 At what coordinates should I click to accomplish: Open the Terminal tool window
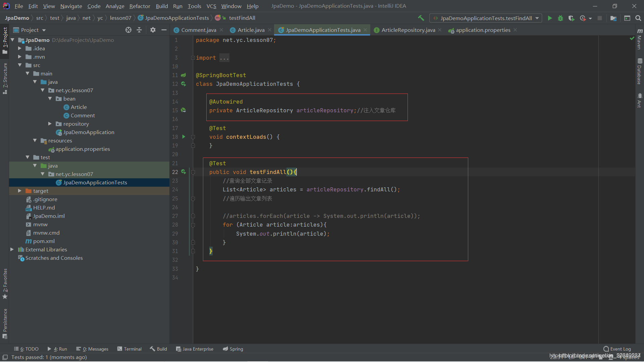[x=129, y=349]
